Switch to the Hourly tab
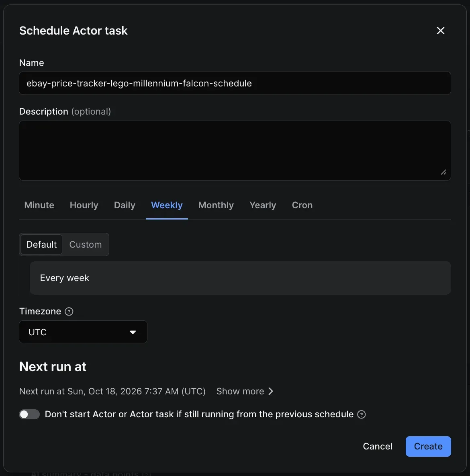This screenshot has height=476, width=470. pos(84,205)
